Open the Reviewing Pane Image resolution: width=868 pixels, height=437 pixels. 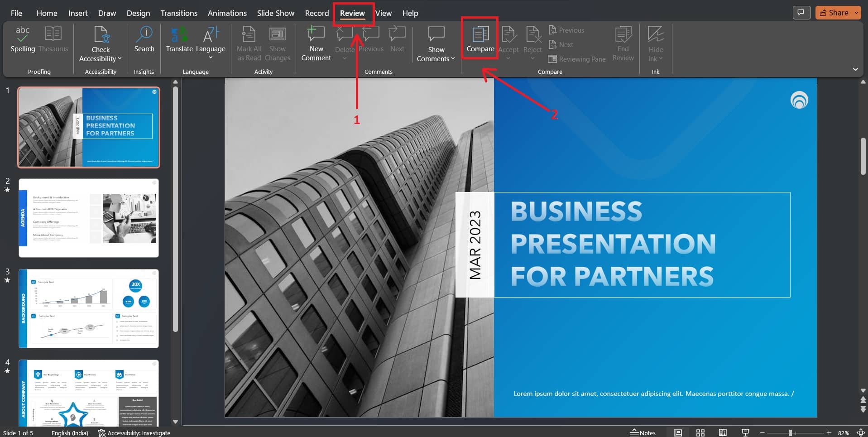coord(577,59)
